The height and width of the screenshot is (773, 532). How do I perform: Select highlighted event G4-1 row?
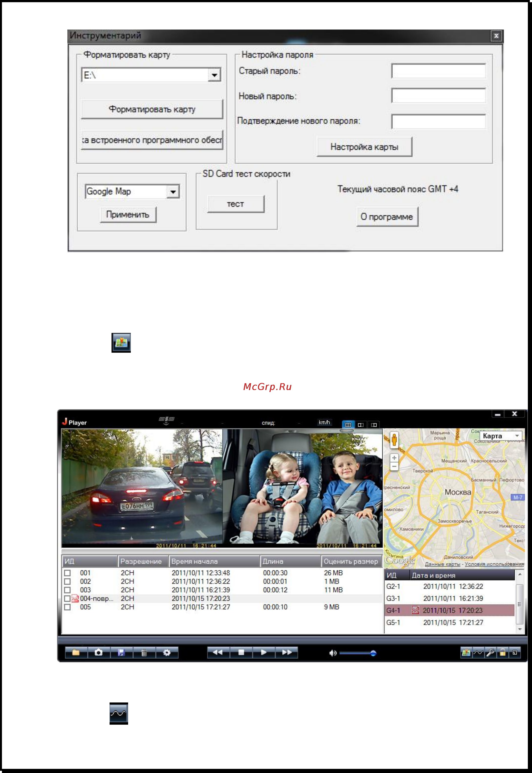[x=450, y=610]
